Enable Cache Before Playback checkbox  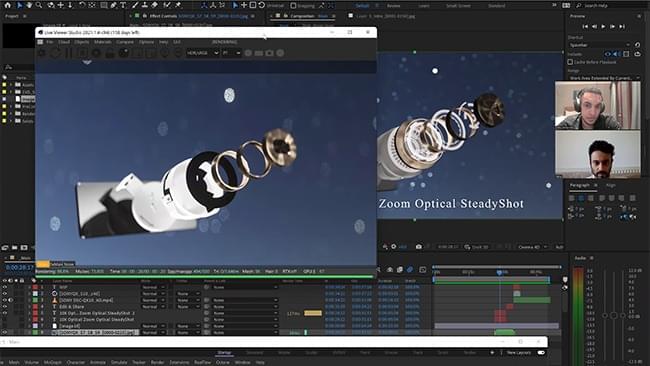pos(570,62)
